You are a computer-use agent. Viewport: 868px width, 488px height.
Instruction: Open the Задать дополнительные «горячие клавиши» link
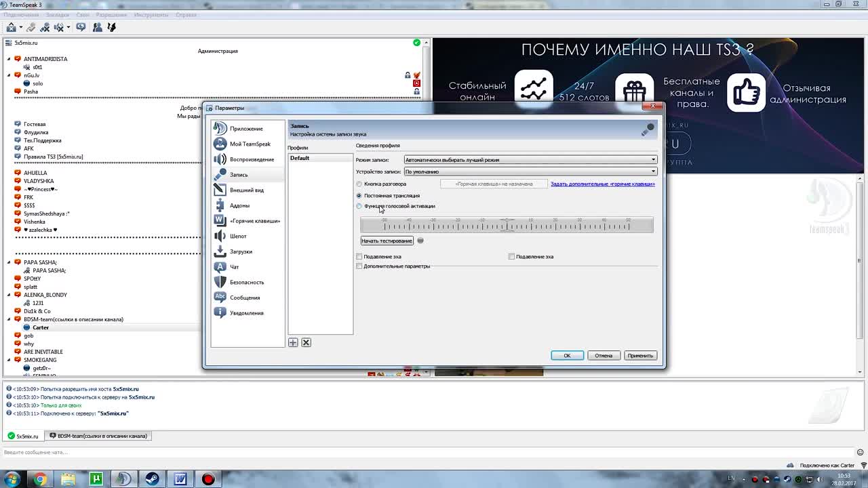point(603,184)
